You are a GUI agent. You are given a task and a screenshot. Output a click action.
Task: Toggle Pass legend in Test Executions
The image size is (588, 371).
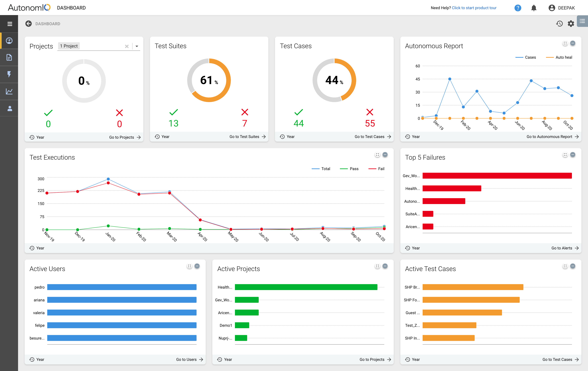349,169
